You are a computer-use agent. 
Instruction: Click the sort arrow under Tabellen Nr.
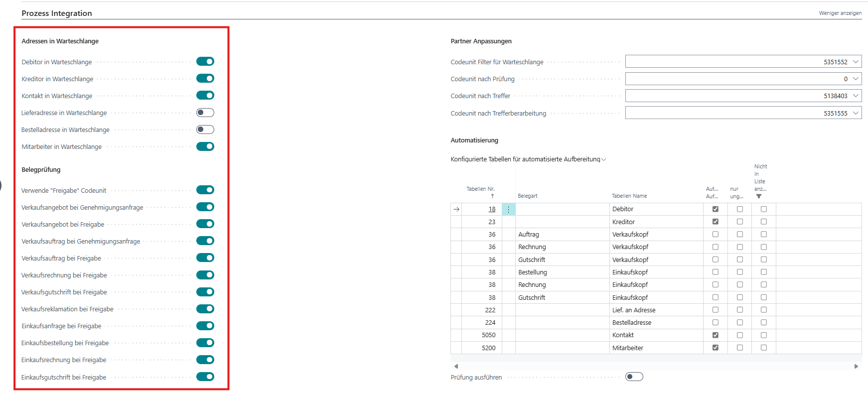click(x=492, y=196)
